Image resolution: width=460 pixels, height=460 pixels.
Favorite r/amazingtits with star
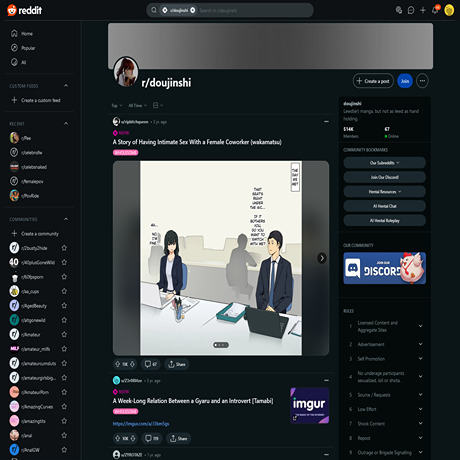[x=64, y=421]
